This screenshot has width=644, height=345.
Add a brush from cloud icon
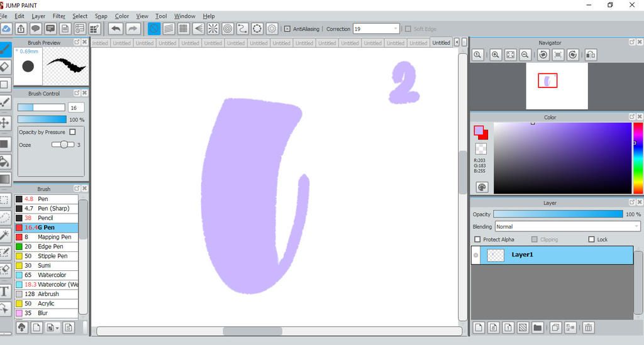(22, 327)
